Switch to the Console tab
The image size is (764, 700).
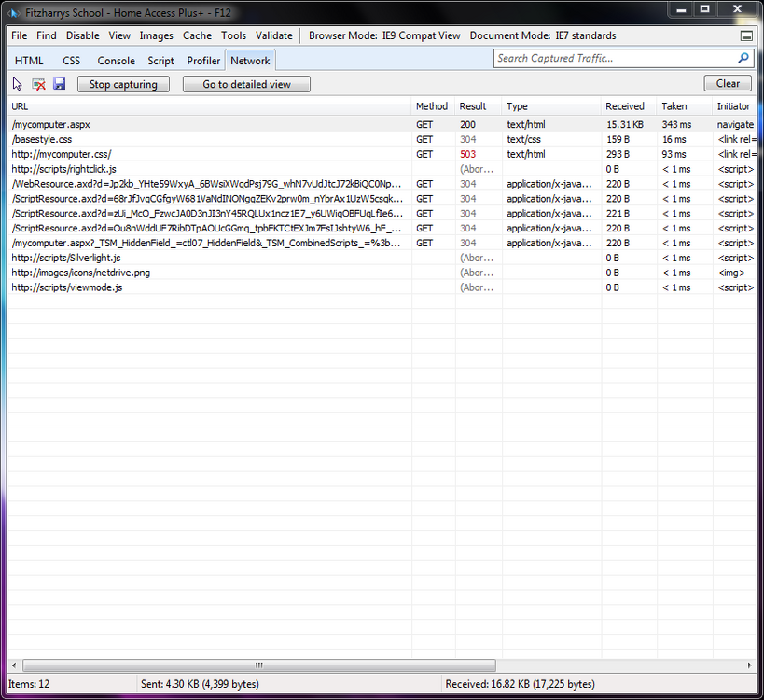[x=116, y=61]
